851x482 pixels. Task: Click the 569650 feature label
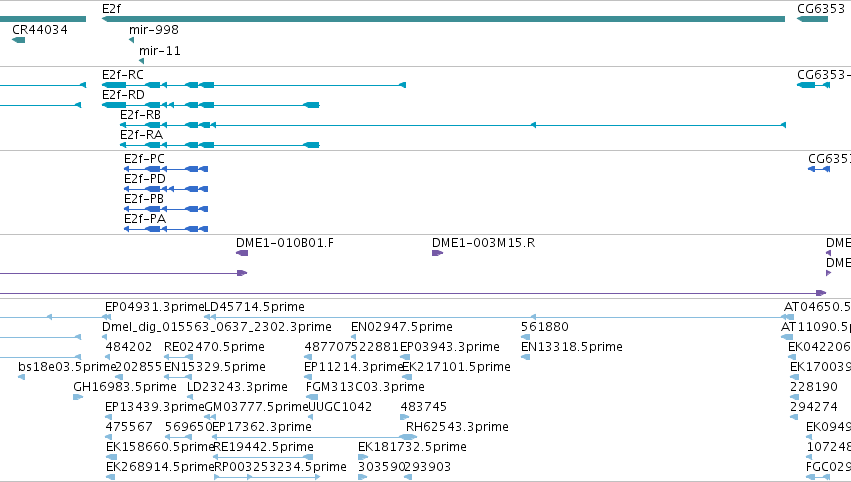(188, 427)
